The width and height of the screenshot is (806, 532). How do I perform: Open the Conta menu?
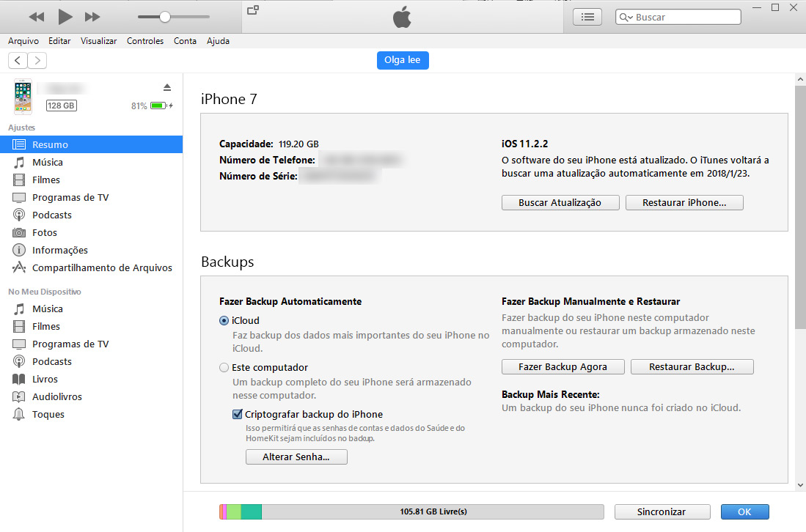pyautogui.click(x=185, y=41)
